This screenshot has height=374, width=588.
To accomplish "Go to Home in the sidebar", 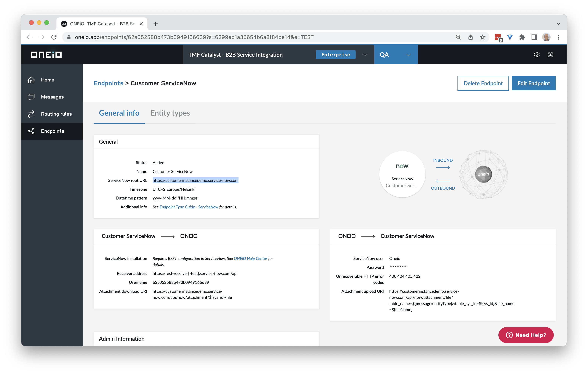I will [x=52, y=80].
